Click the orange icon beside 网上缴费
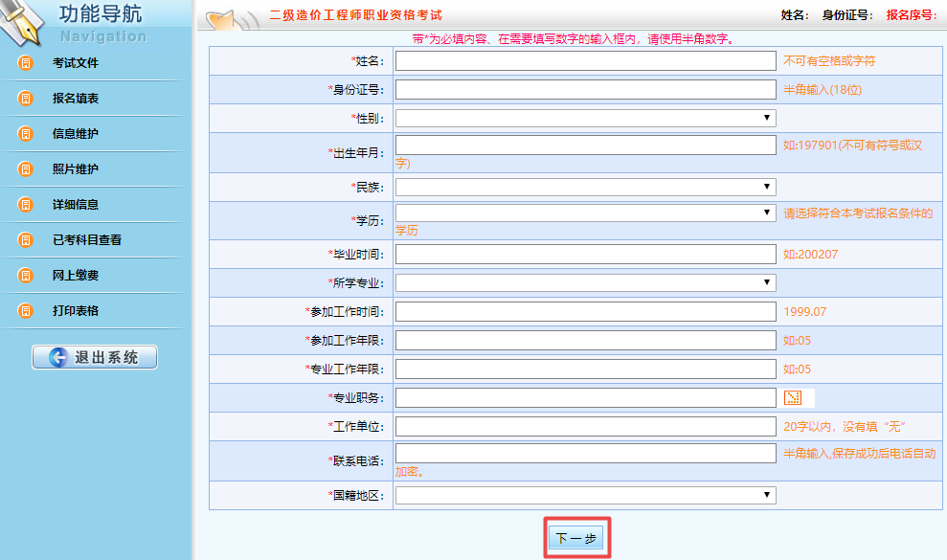 point(25,276)
